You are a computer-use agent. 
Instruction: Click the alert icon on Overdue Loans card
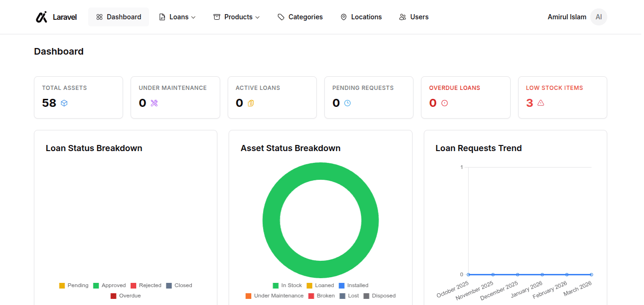[x=444, y=103]
